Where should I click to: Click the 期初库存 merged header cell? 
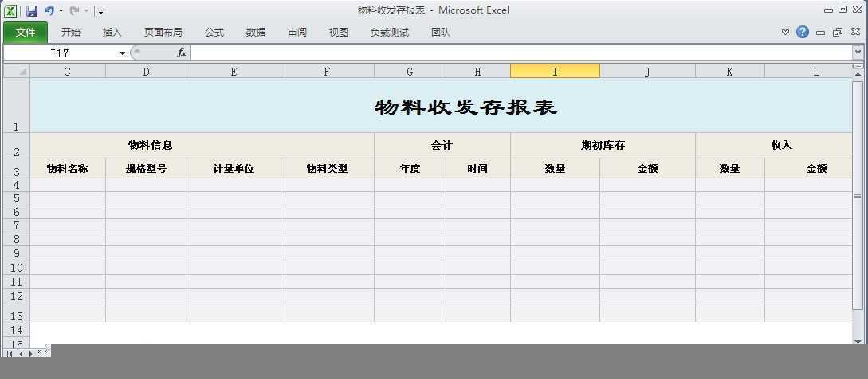pos(603,146)
